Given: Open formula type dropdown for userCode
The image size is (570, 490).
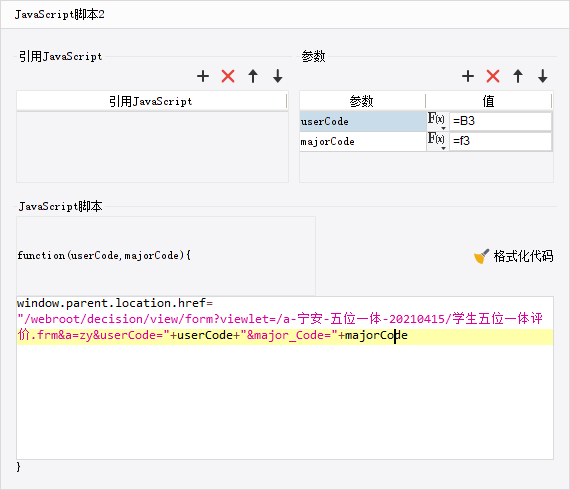Looking at the screenshot, I should (x=437, y=121).
